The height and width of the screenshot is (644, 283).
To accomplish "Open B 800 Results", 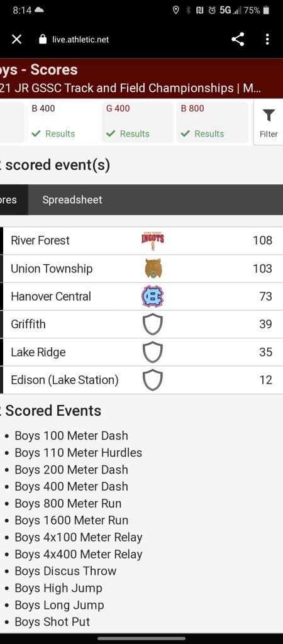I will (213, 122).
